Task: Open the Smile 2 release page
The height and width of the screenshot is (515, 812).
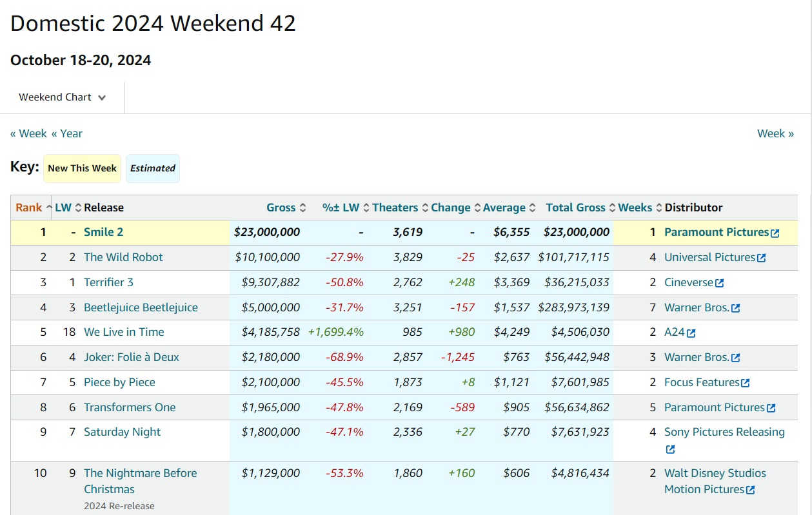Action: click(103, 232)
